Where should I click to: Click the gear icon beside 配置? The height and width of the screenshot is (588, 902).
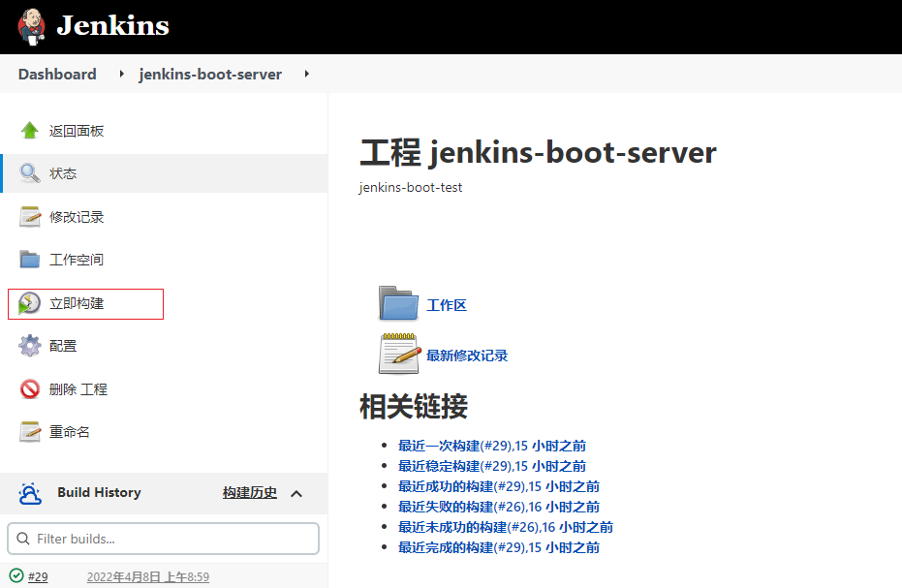(x=29, y=346)
